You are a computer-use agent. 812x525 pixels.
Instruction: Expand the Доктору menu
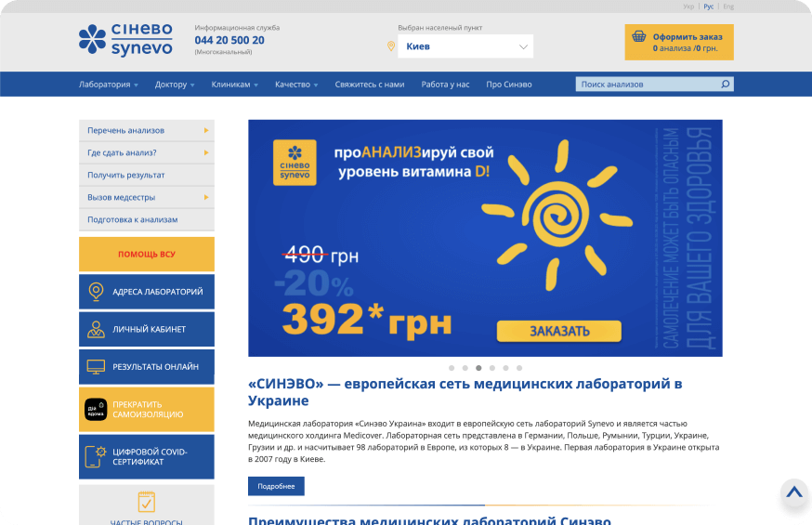[175, 85]
